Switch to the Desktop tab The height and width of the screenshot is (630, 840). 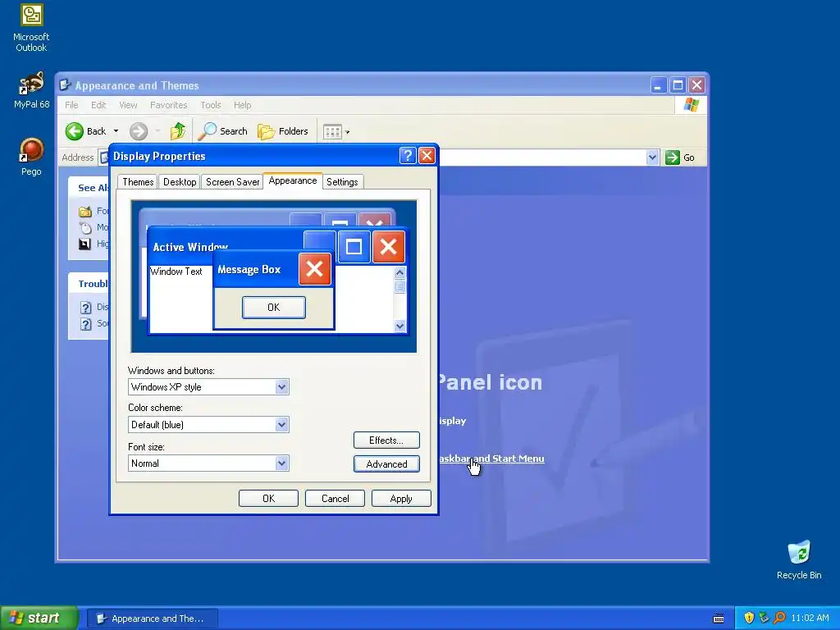pyautogui.click(x=180, y=182)
